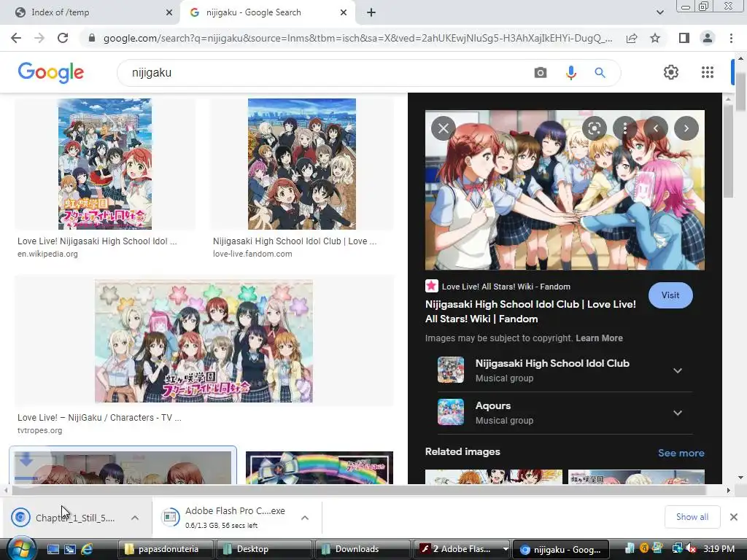The width and height of the screenshot is (747, 560).
Task: Click the muted volume tray icon
Action: (691, 549)
